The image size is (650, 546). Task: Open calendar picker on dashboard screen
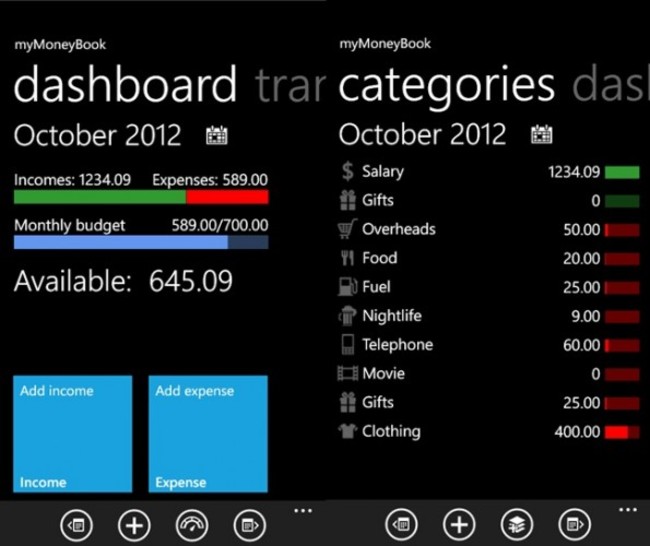tap(216, 136)
